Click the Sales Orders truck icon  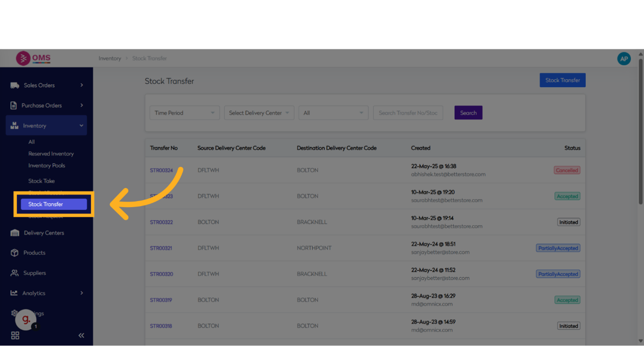coord(14,85)
